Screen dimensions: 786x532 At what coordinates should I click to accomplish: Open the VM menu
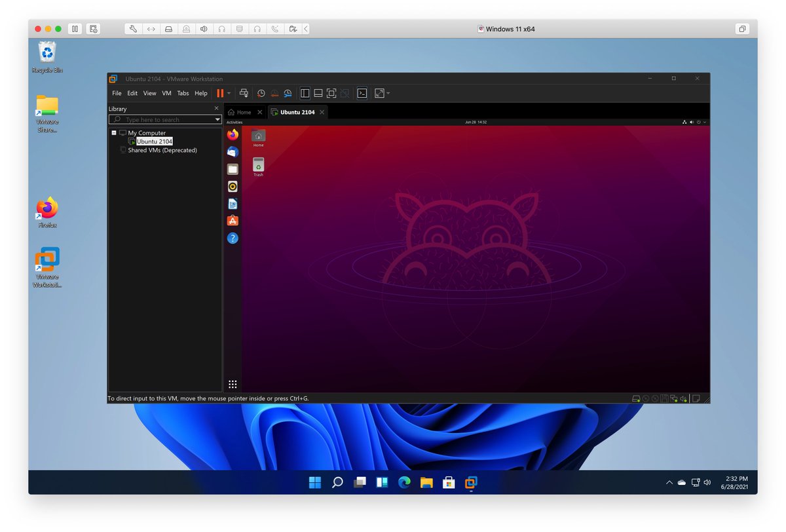coord(166,94)
